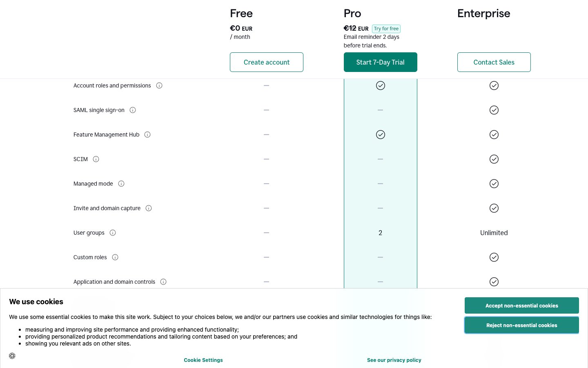Accept non-essential cookies
The image size is (588, 368).
click(x=521, y=305)
